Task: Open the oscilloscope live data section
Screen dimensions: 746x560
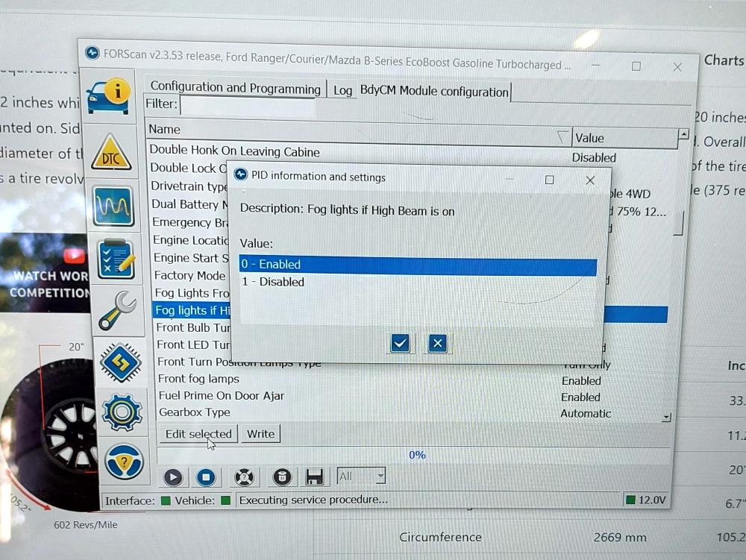Action: pos(113,203)
